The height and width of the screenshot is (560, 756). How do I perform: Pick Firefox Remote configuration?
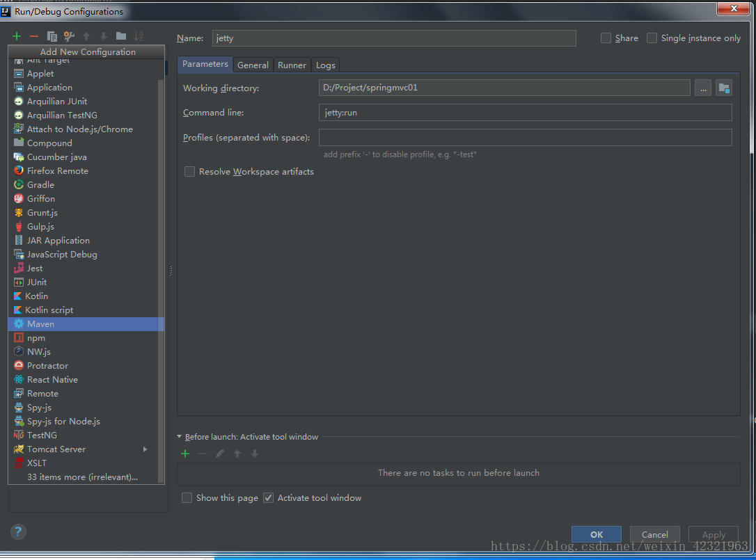click(x=86, y=171)
